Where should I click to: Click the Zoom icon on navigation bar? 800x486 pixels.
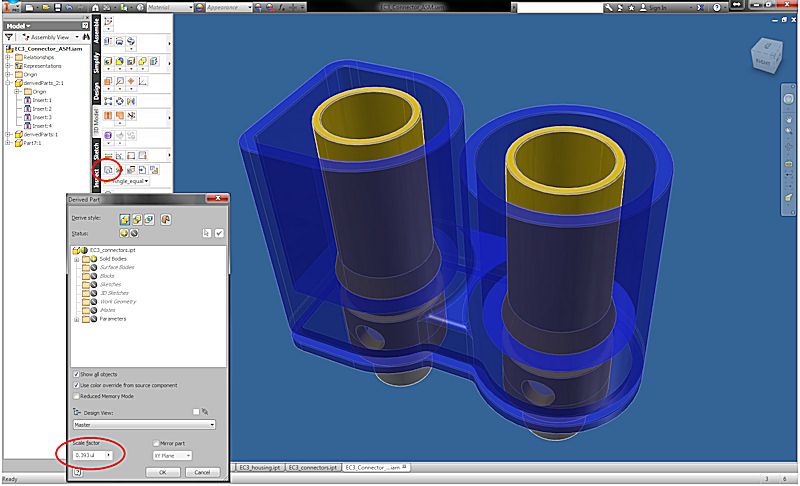788,132
